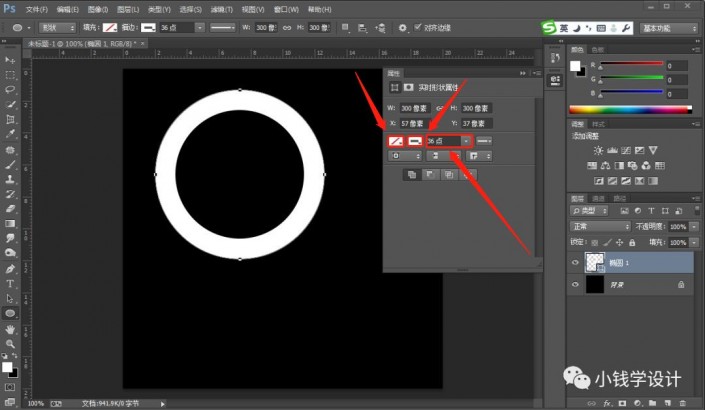
Task: Switch to the 通道 tab
Action: (x=597, y=198)
